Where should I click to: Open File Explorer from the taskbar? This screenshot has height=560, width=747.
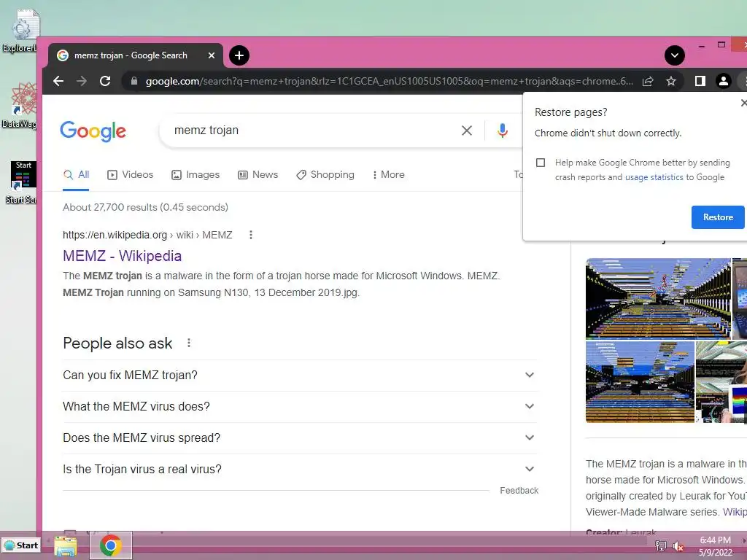tap(65, 546)
